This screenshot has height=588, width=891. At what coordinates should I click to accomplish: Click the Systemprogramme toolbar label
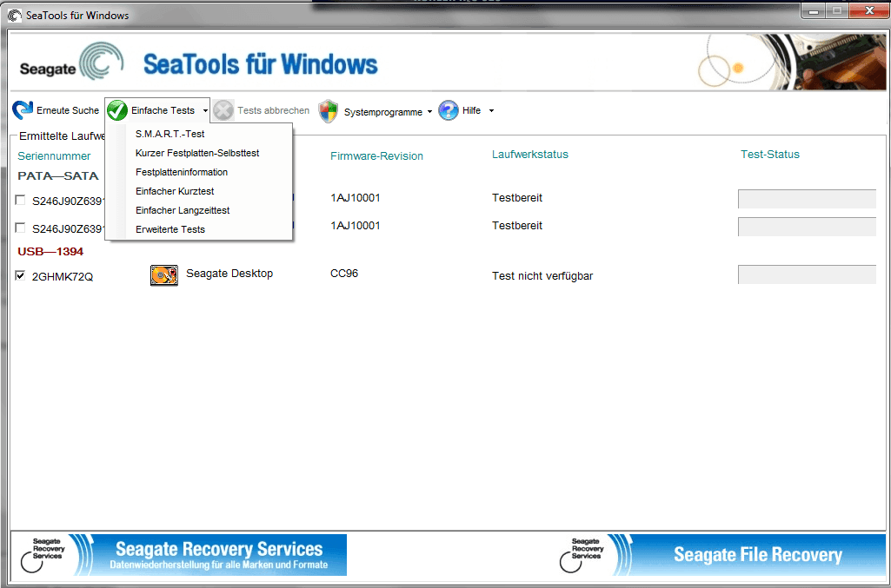pos(383,112)
